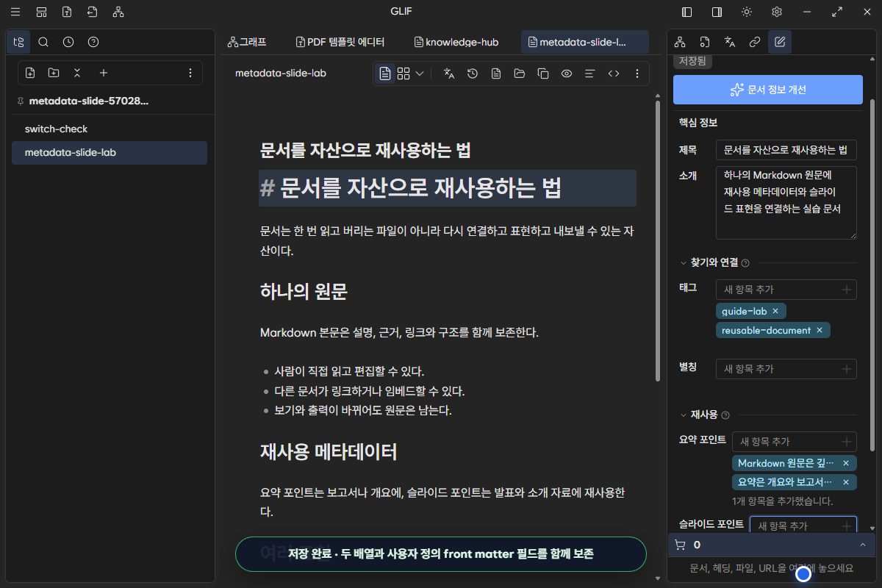Screen dimensions: 882x588
Task: Switch the light/dark theme
Action: 747,12
